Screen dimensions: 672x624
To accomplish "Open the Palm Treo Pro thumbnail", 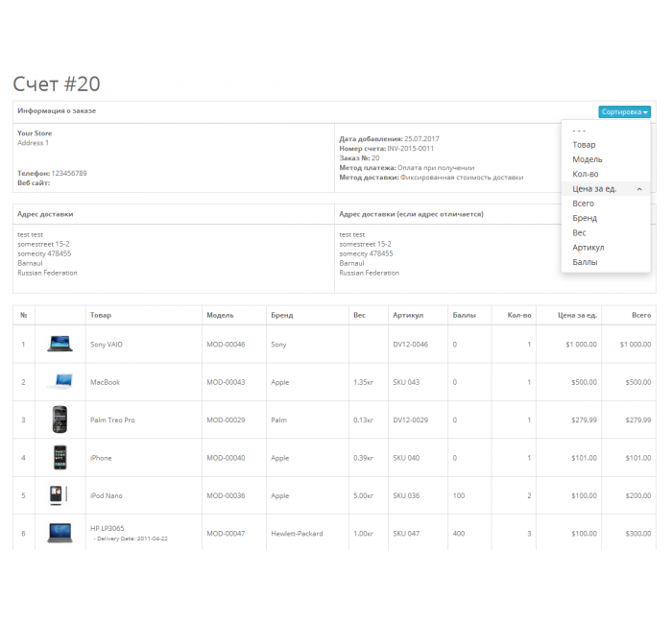I will [60, 420].
